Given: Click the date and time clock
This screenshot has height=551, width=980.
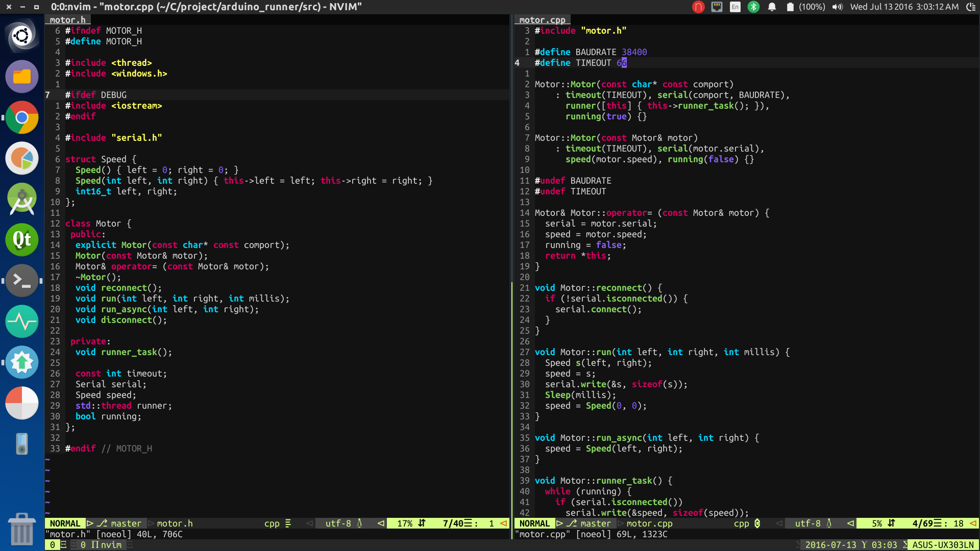Looking at the screenshot, I should (x=904, y=7).
